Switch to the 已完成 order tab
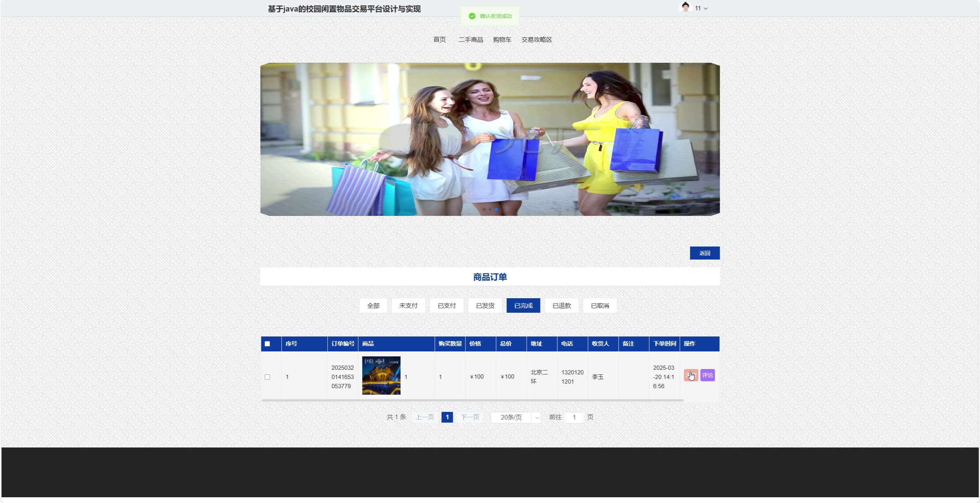980x503 pixels. [523, 305]
